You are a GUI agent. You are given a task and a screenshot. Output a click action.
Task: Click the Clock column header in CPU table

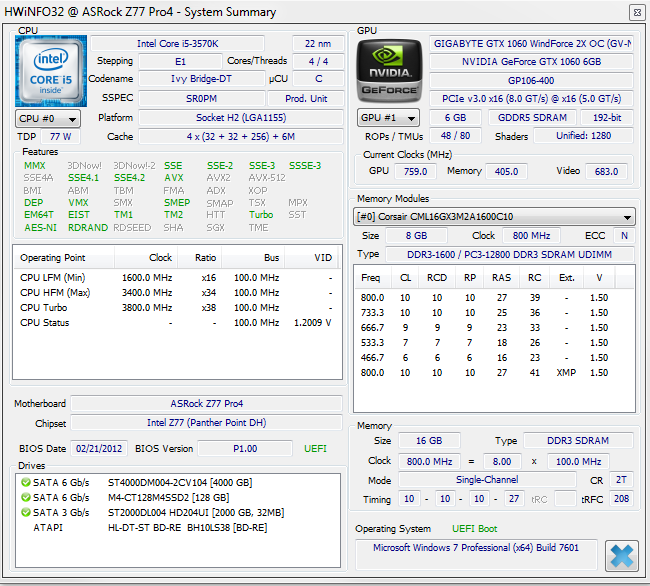pos(146,258)
